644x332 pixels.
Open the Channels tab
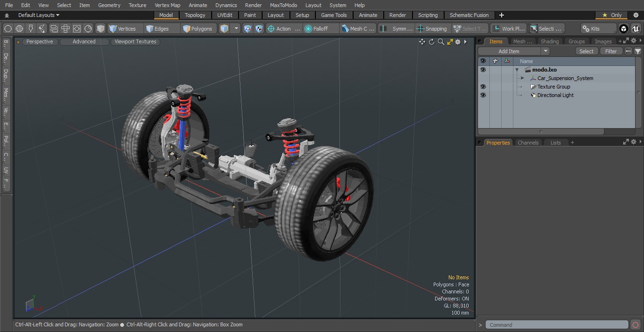(x=528, y=143)
